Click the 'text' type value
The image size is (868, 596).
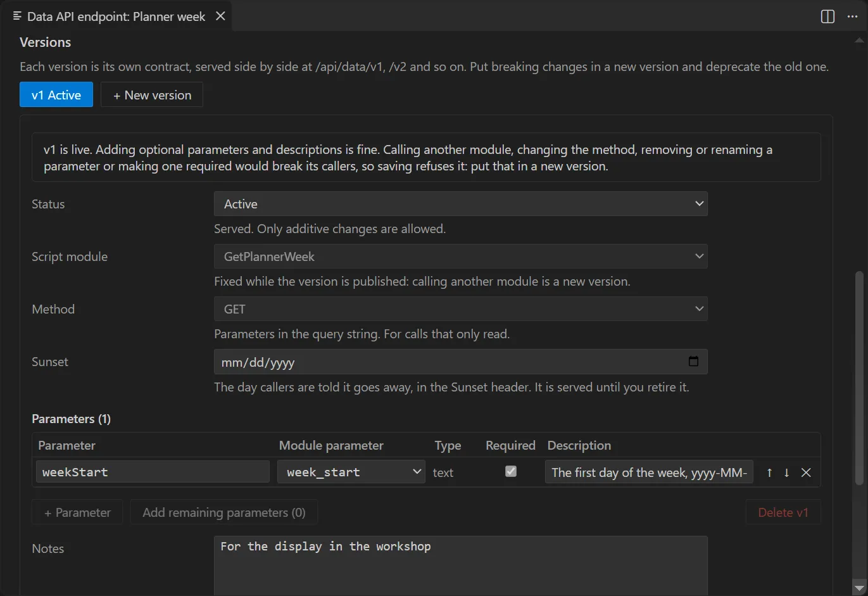coord(443,472)
